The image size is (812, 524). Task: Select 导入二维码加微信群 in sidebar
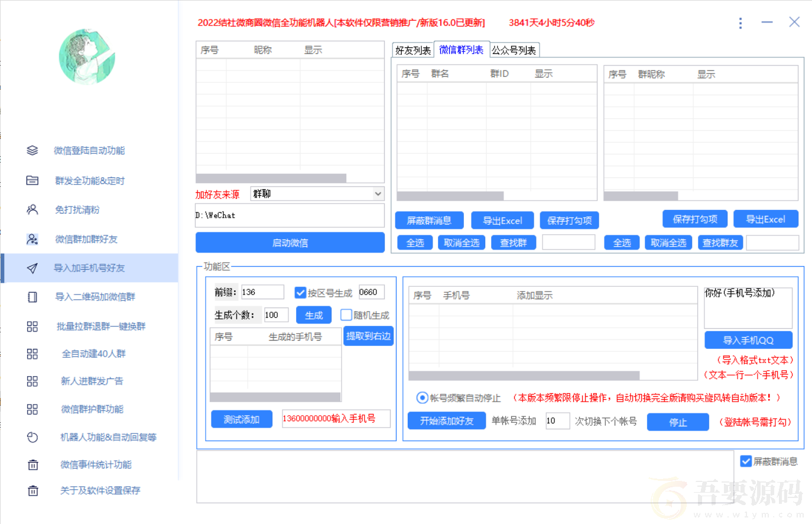95,297
